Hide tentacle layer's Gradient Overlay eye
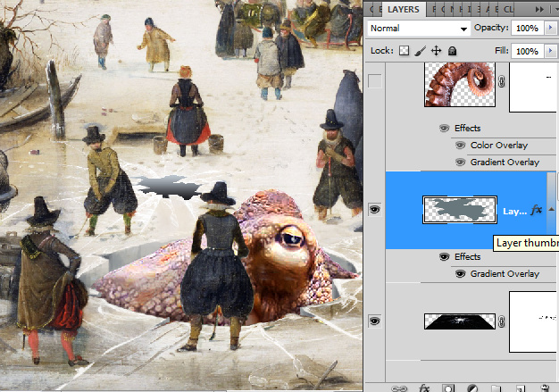Viewport: 559px width, 392px height. pyautogui.click(x=460, y=163)
